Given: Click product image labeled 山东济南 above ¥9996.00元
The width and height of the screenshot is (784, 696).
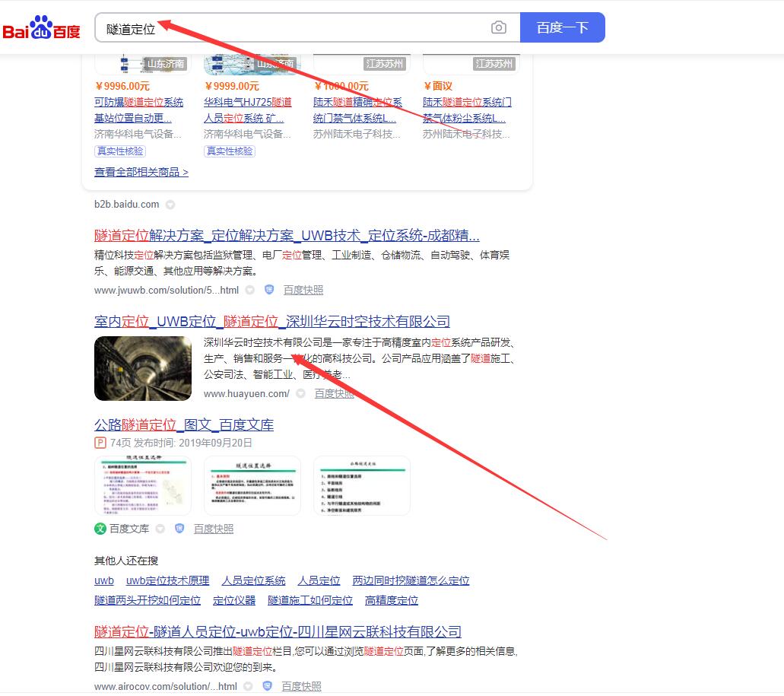Looking at the screenshot, I should (x=143, y=65).
